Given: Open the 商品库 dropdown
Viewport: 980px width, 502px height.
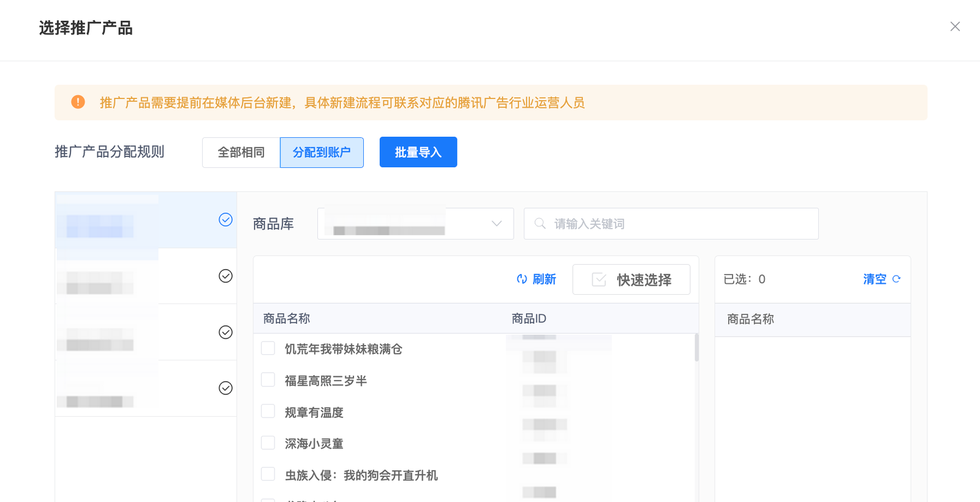Looking at the screenshot, I should [415, 224].
